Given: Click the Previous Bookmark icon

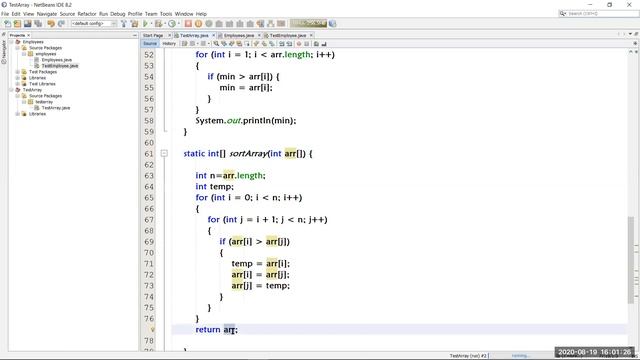Looking at the screenshot, I should click(256, 44).
